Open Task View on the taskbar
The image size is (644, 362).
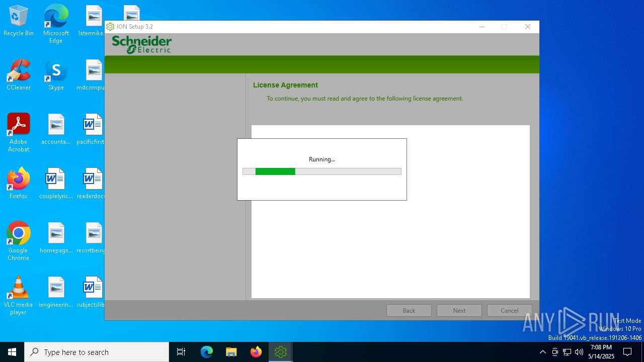(x=181, y=352)
